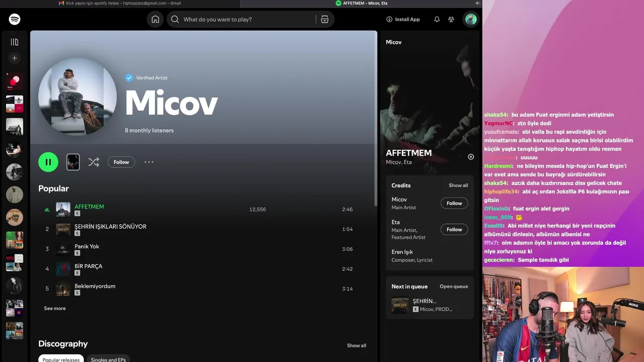Image resolution: width=644 pixels, height=362 pixels.
Task: Switch to the Gmail browser tab
Action: coord(120,3)
